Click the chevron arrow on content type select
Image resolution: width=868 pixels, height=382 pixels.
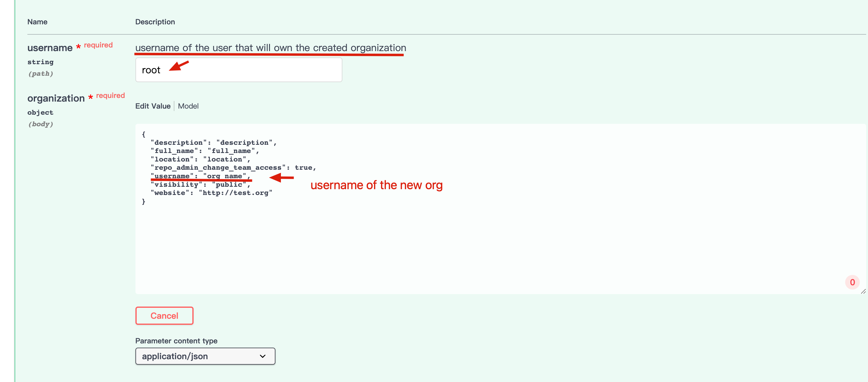pyautogui.click(x=262, y=356)
